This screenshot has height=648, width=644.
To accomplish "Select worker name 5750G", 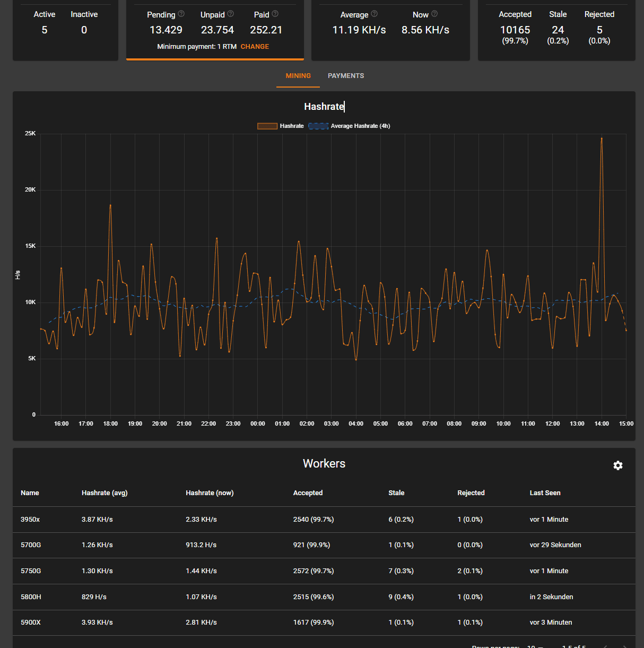I will coord(31,571).
